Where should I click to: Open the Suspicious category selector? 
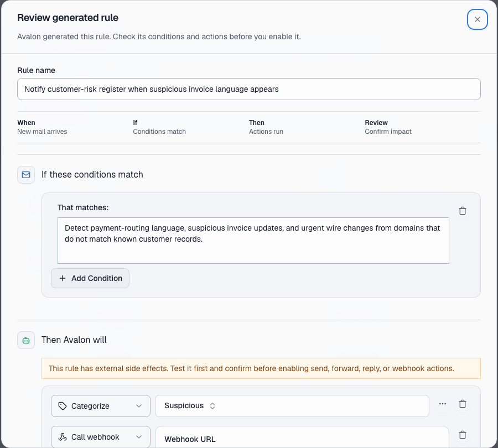tap(190, 406)
